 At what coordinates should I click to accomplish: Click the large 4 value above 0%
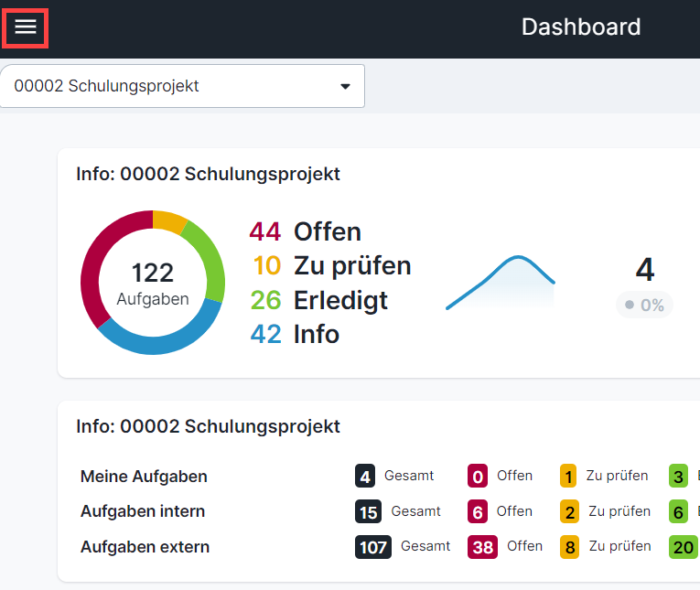[645, 269]
